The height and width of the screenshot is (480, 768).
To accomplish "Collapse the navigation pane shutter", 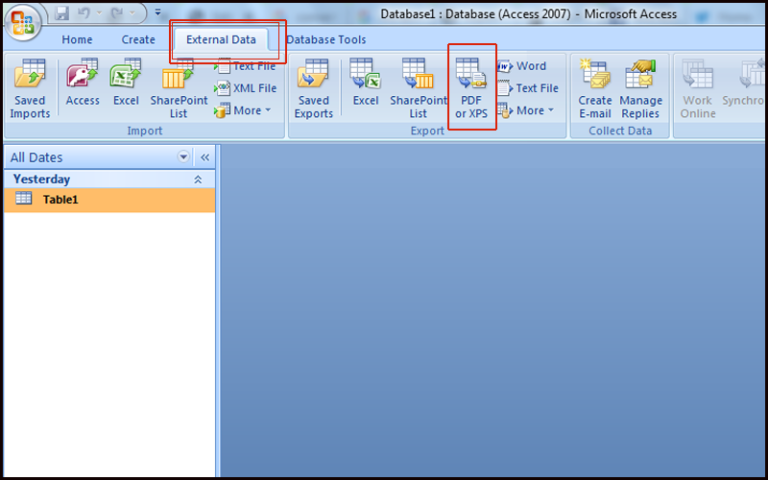I will click(x=205, y=157).
